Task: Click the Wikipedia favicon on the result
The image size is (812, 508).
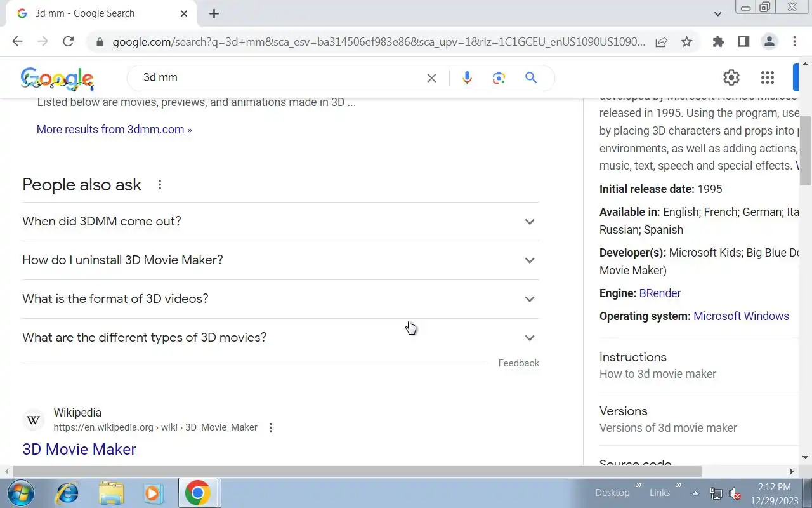Action: [x=34, y=420]
